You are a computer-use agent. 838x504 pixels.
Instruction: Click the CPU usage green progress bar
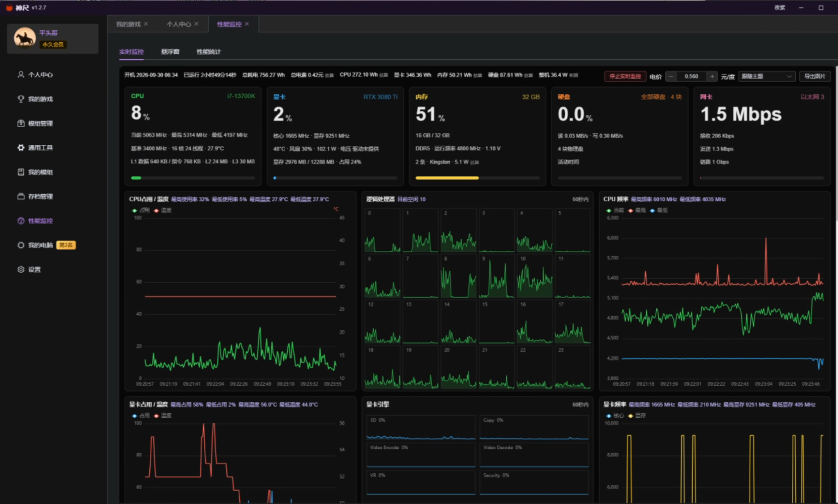pyautogui.click(x=136, y=178)
